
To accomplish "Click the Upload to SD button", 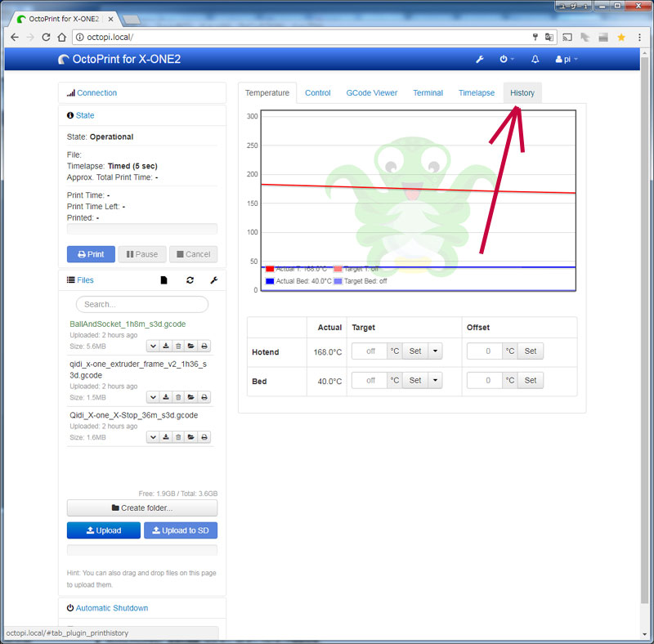I will pyautogui.click(x=181, y=530).
